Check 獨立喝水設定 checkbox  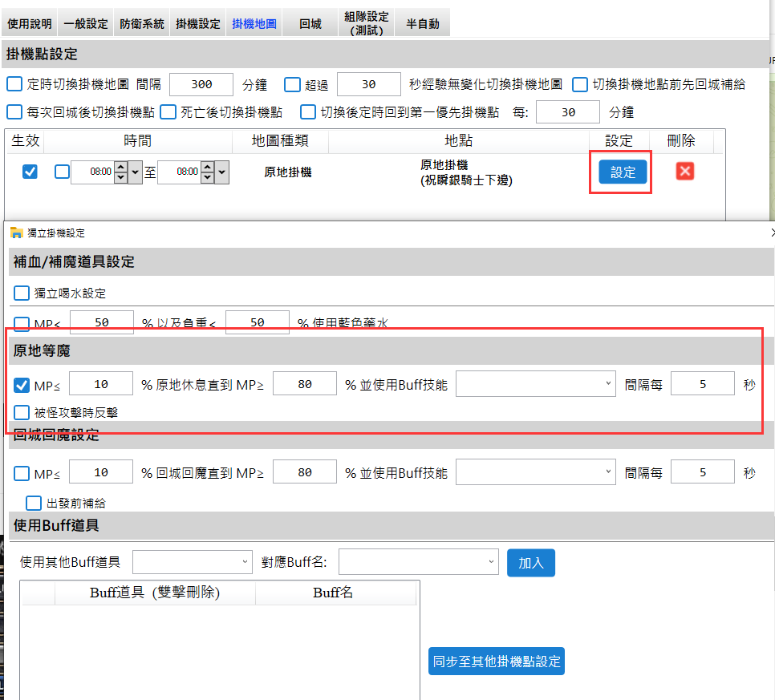[22, 293]
